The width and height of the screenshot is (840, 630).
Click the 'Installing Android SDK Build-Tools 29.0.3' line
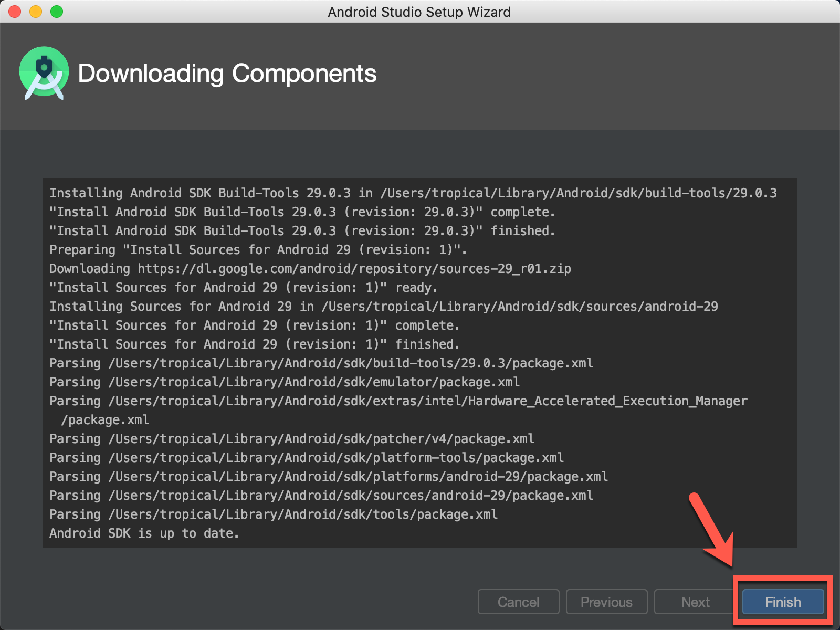pos(413,193)
